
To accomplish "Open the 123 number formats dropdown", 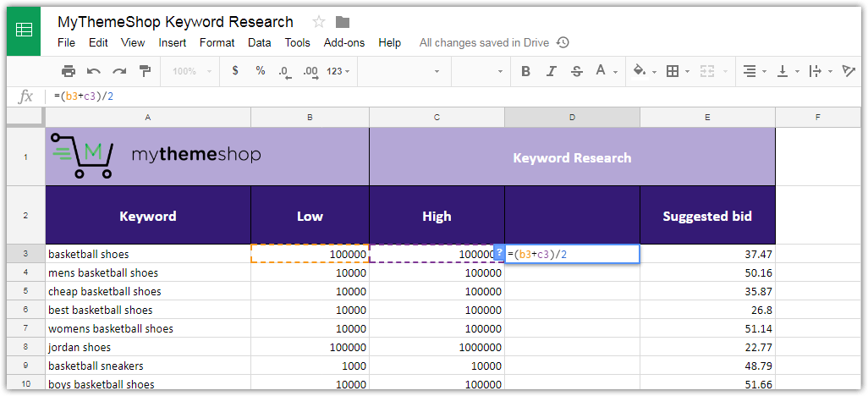I will point(338,71).
